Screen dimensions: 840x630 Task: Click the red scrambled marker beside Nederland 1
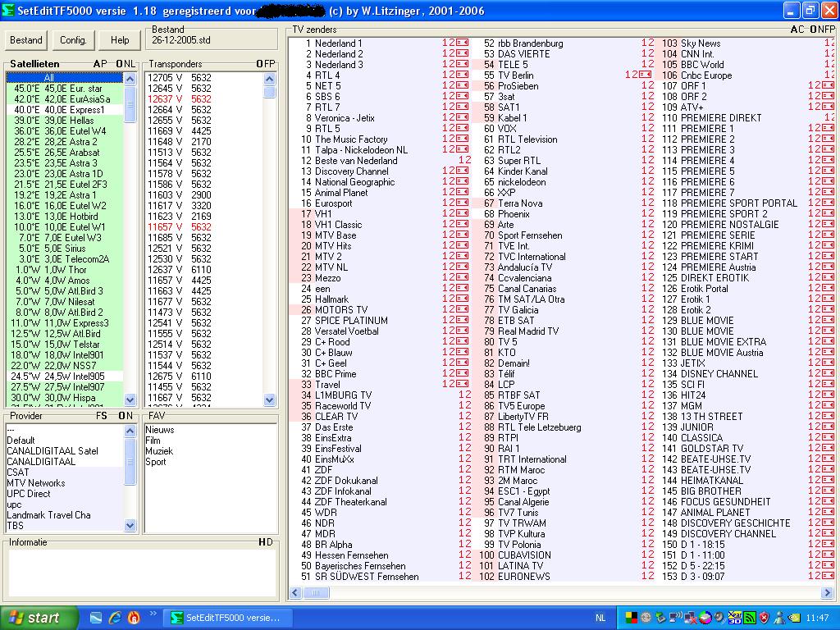point(463,43)
